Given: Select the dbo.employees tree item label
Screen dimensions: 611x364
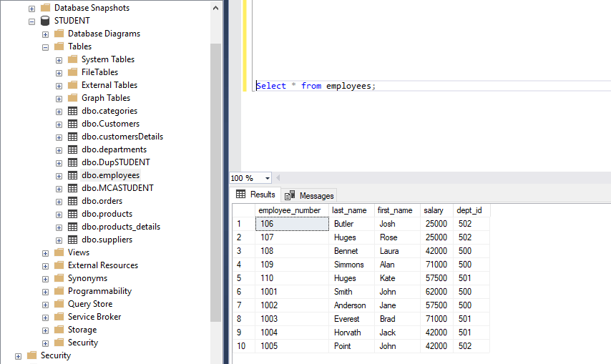Looking at the screenshot, I should 111,175.
